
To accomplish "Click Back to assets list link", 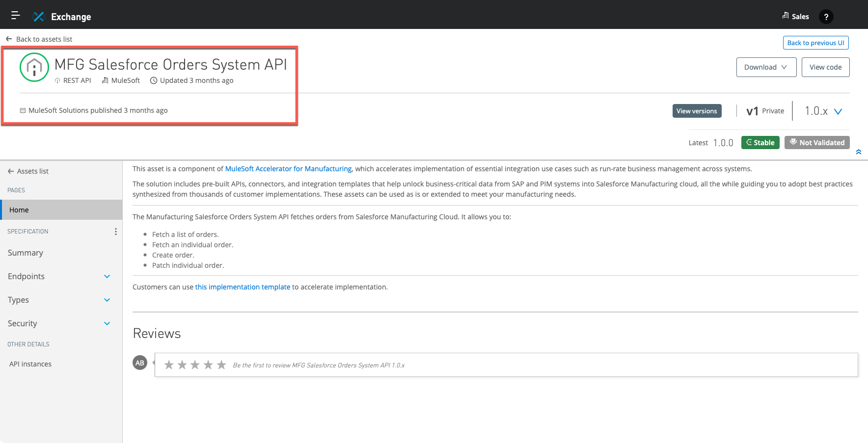I will pos(44,39).
